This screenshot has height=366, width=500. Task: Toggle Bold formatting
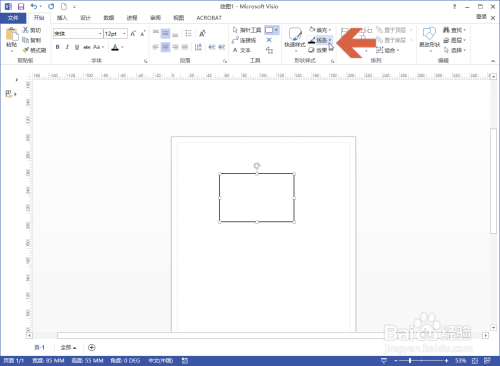coord(58,47)
